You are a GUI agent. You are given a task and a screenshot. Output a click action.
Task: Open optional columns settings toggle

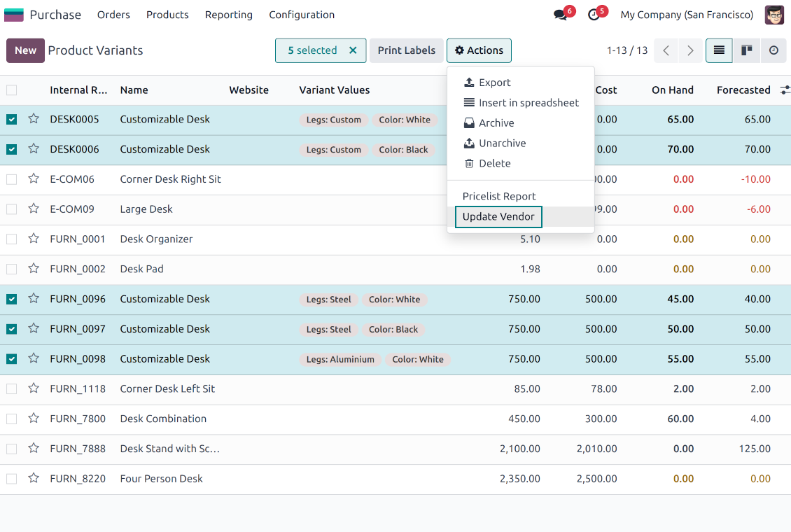(785, 90)
